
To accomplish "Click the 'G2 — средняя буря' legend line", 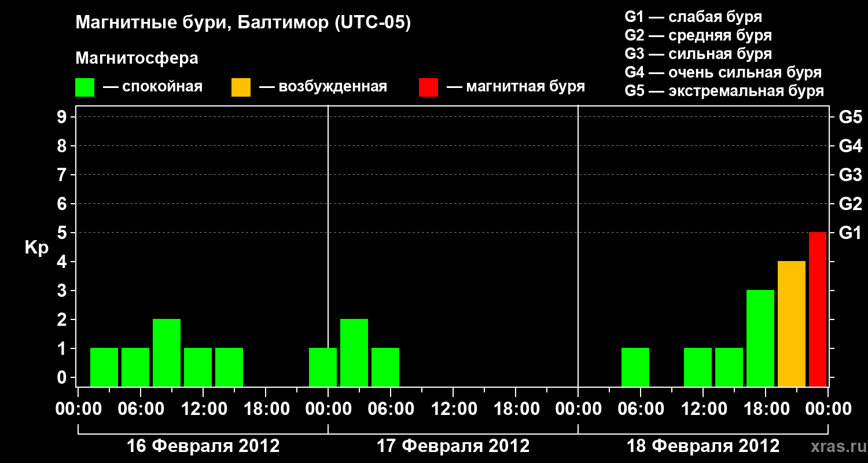I will pyautogui.click(x=698, y=35).
